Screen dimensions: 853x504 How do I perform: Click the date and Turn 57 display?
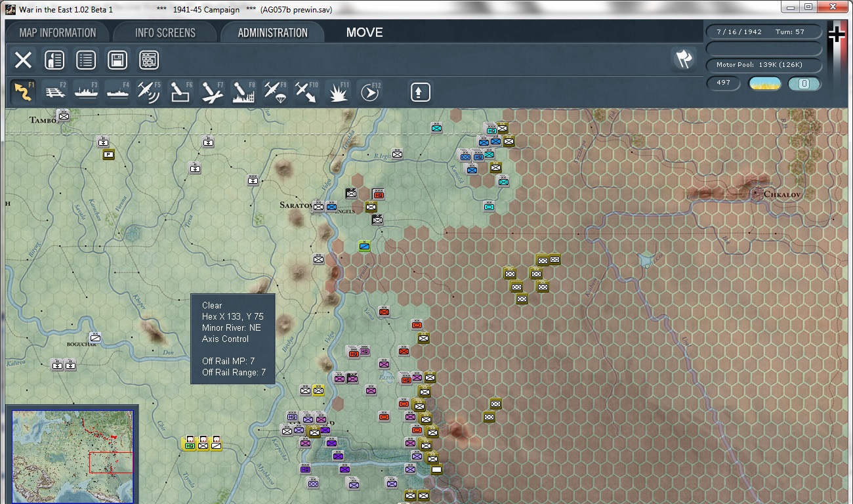[764, 31]
